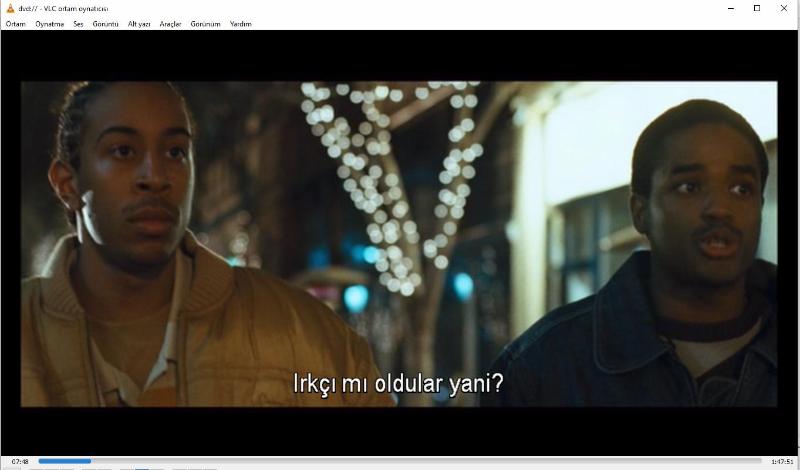The width and height of the screenshot is (800, 470).
Task: Open the Oynatma menu
Action: pos(50,23)
